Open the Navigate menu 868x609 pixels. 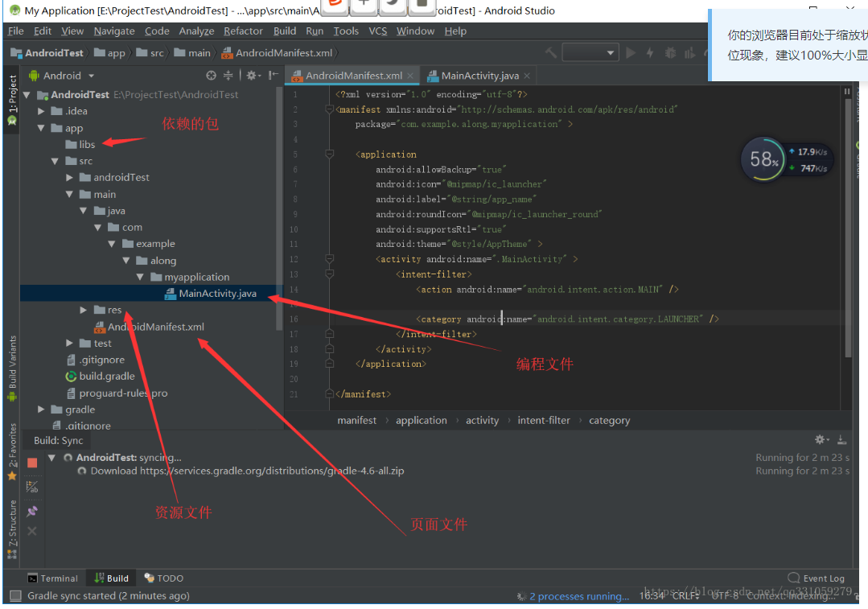pyautogui.click(x=114, y=31)
